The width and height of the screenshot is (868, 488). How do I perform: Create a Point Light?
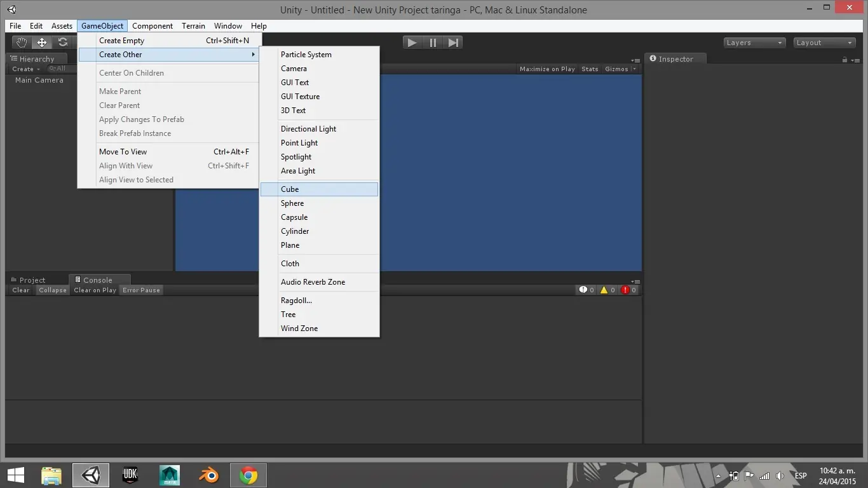(319, 143)
